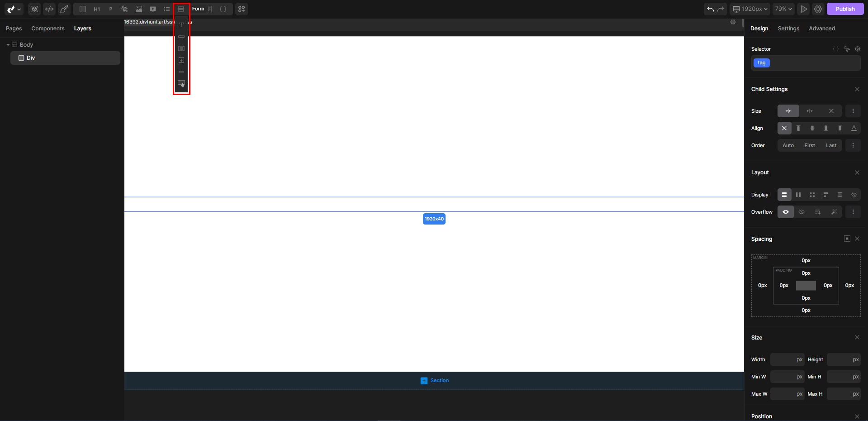The image size is (868, 421).
Task: Insert a video element
Action: pyautogui.click(x=153, y=9)
